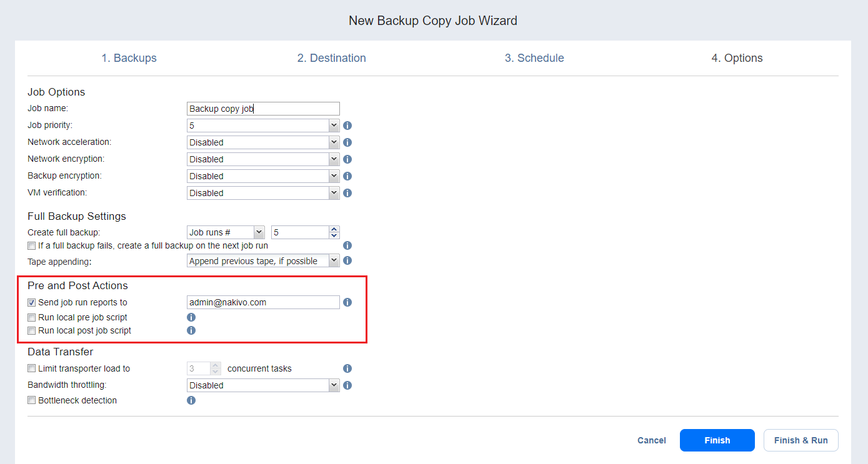This screenshot has height=464, width=868.
Task: Click the Job name text field
Action: click(263, 109)
